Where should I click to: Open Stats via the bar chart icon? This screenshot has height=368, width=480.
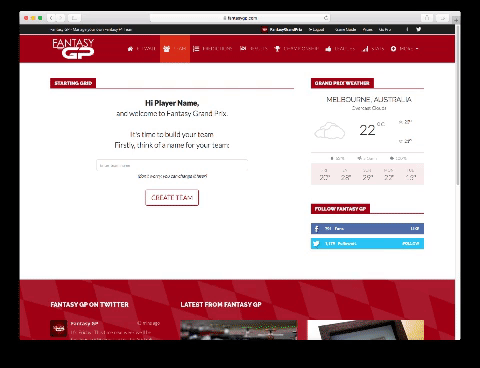373,49
